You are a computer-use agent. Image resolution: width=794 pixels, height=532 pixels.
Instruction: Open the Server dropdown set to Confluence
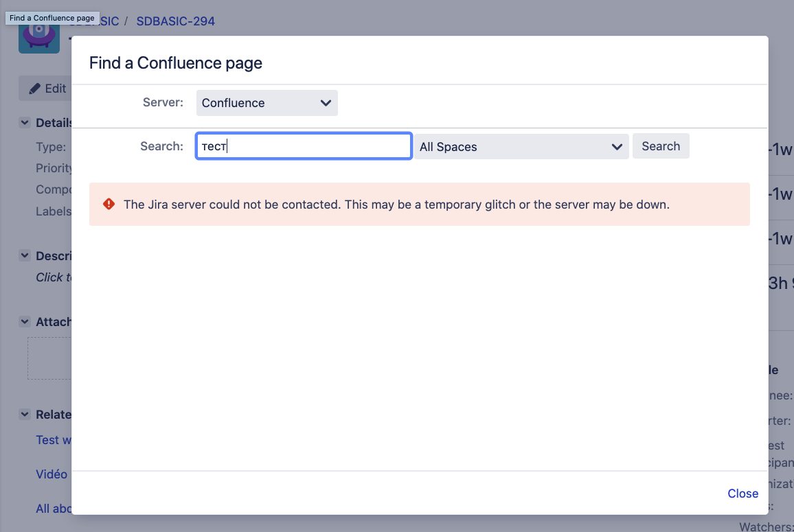(x=267, y=103)
